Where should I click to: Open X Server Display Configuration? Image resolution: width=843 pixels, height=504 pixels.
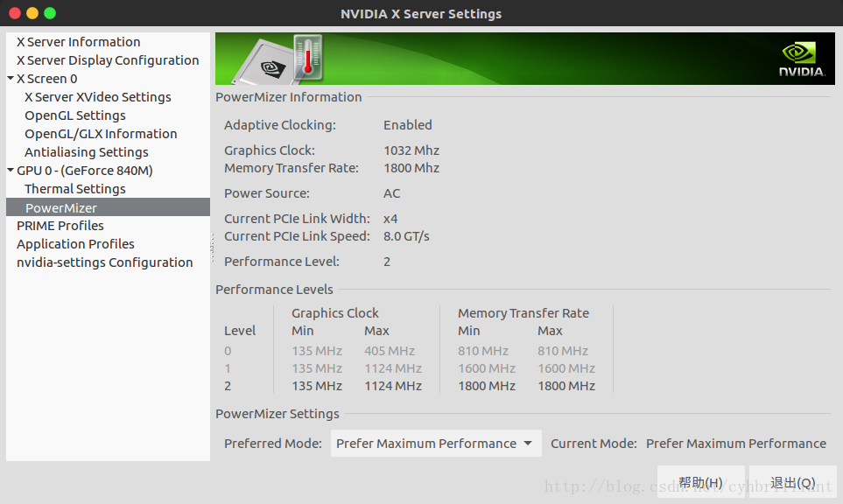pos(108,60)
